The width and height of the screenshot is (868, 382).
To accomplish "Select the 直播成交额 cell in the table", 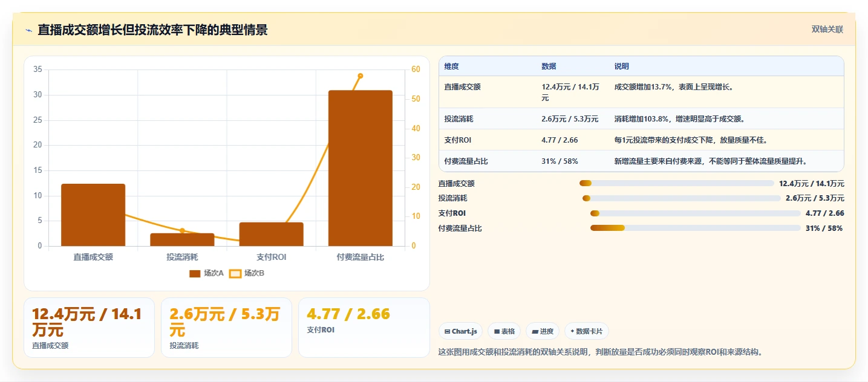I will 488,92.
